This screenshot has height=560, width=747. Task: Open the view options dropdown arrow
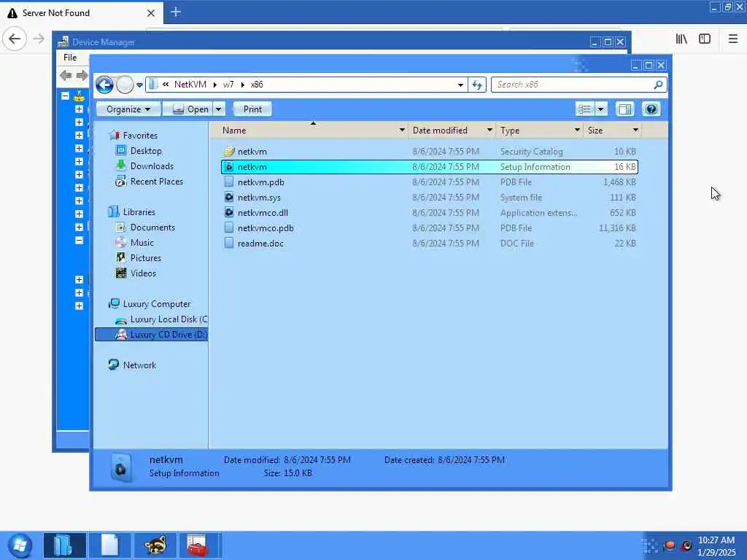pos(601,109)
